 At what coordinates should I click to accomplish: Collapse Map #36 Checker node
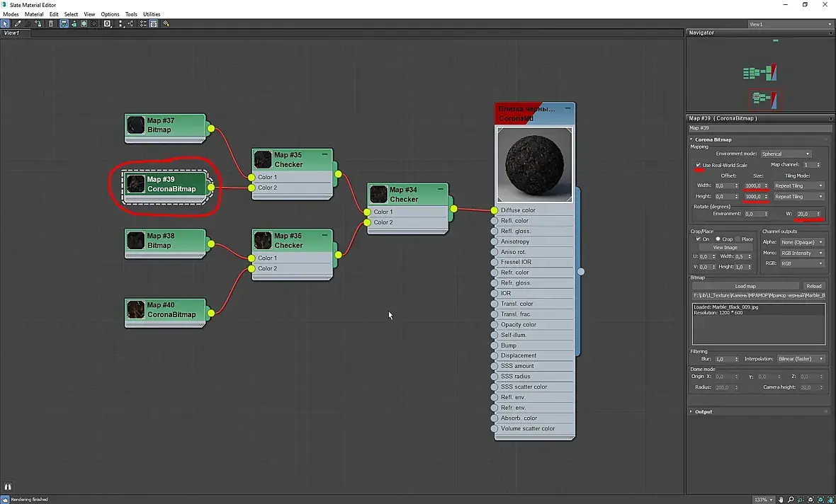click(x=324, y=235)
